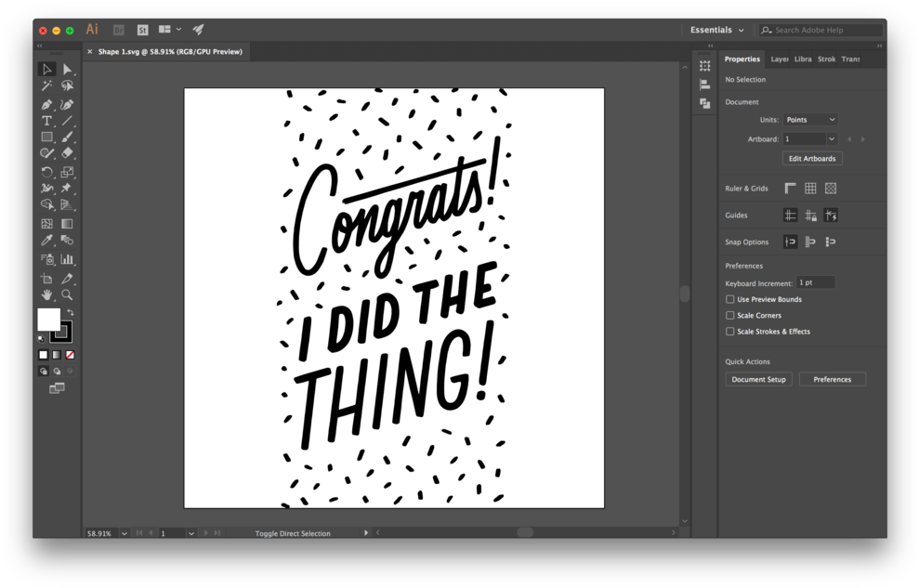Click the transparency grid icon

(831, 189)
